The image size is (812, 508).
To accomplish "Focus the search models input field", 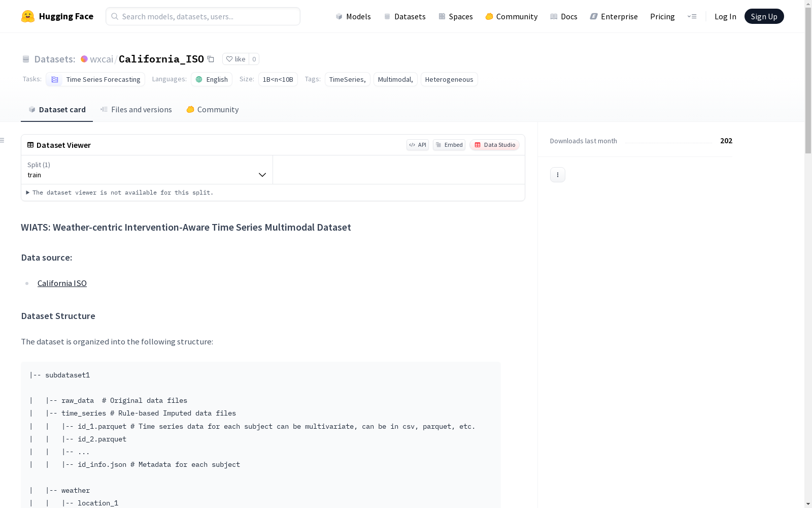I will click(x=203, y=16).
